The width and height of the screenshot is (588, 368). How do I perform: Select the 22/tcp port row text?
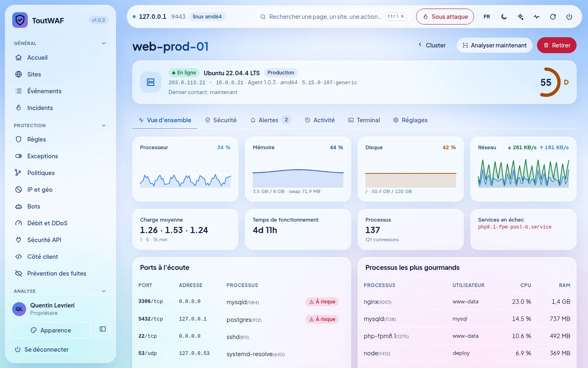click(x=147, y=336)
